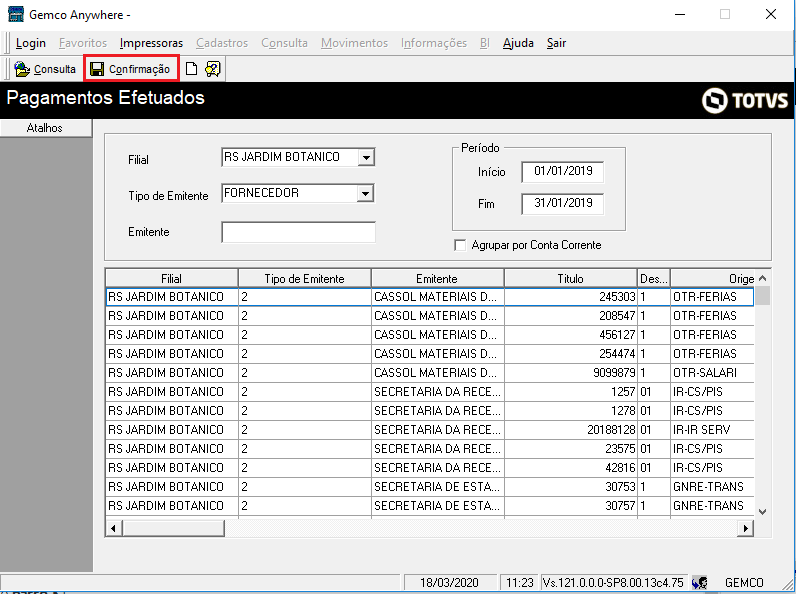This screenshot has height=594, width=796.
Task: Open the Cadastros menu
Action: tap(222, 43)
